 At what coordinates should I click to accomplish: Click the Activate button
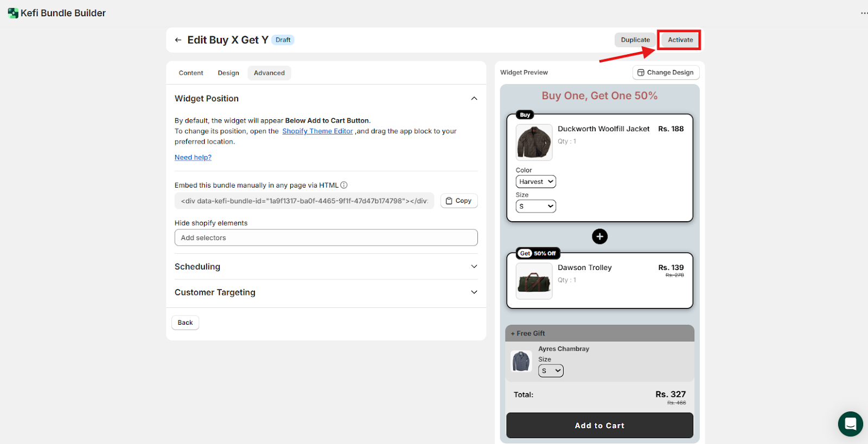click(x=680, y=40)
